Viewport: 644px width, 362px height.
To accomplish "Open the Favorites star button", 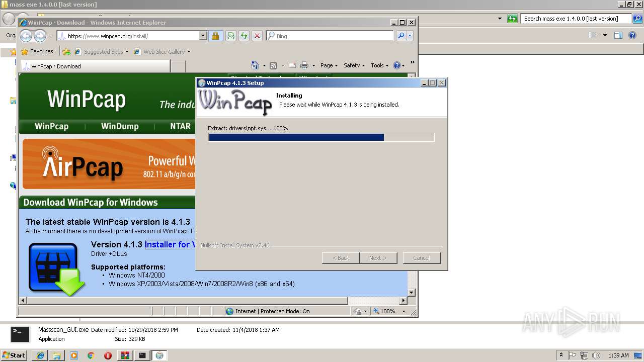I will pos(37,51).
